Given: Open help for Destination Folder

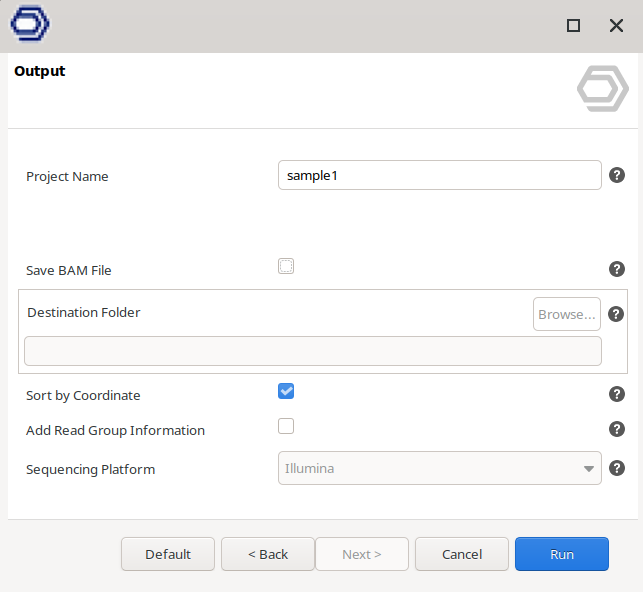Looking at the screenshot, I should (x=617, y=314).
